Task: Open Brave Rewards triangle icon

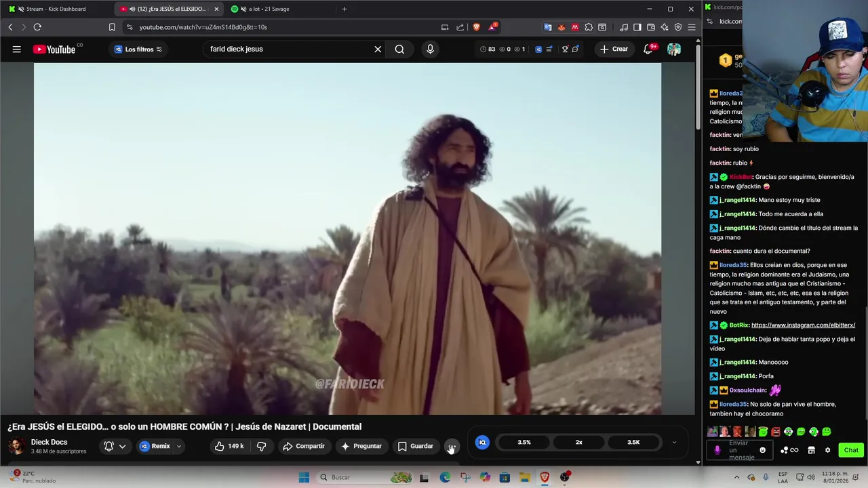Action: pos(492,27)
